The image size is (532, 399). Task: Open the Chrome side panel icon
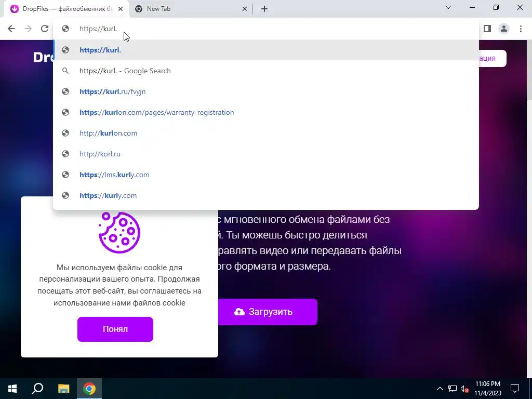click(487, 29)
